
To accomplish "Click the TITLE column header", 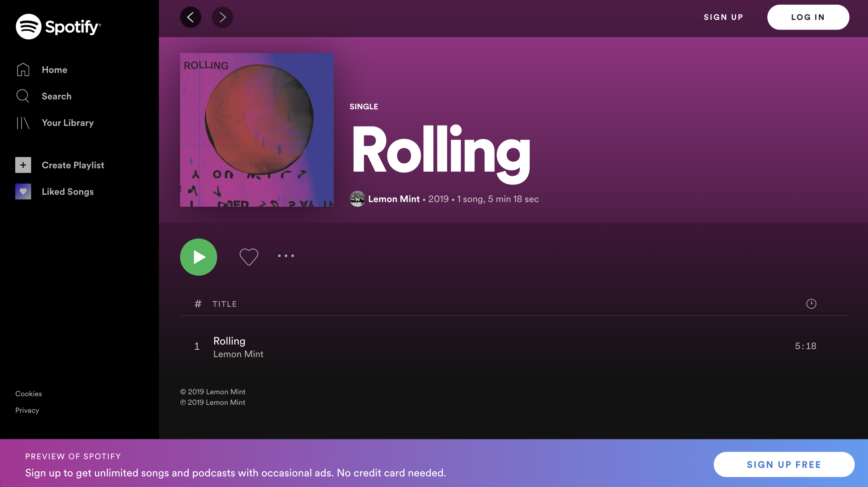I will (x=225, y=304).
